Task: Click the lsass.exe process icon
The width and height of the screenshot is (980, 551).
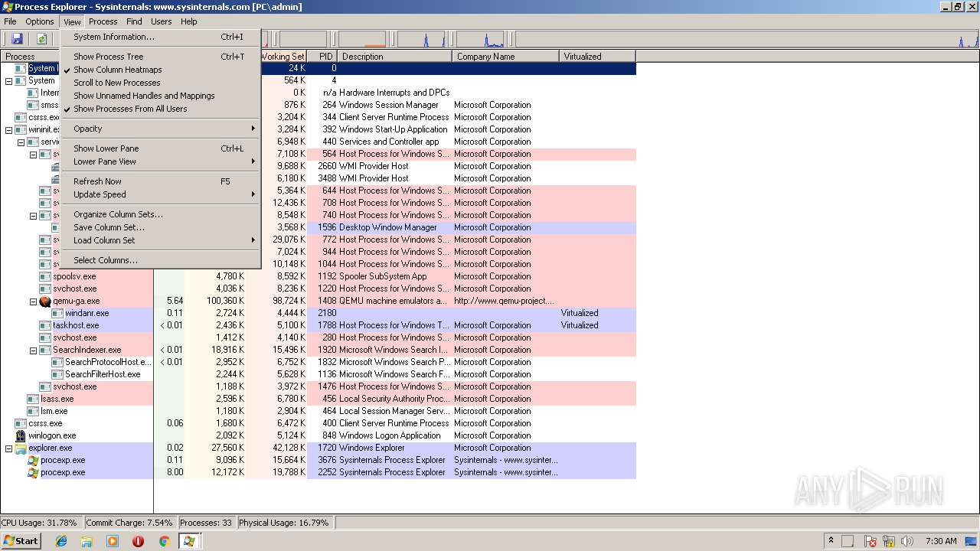Action: (33, 399)
